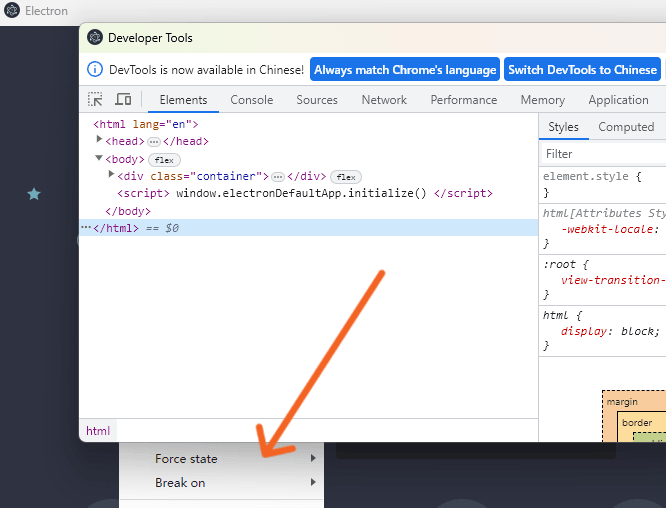Open the Break on submenu arrow

click(x=313, y=482)
